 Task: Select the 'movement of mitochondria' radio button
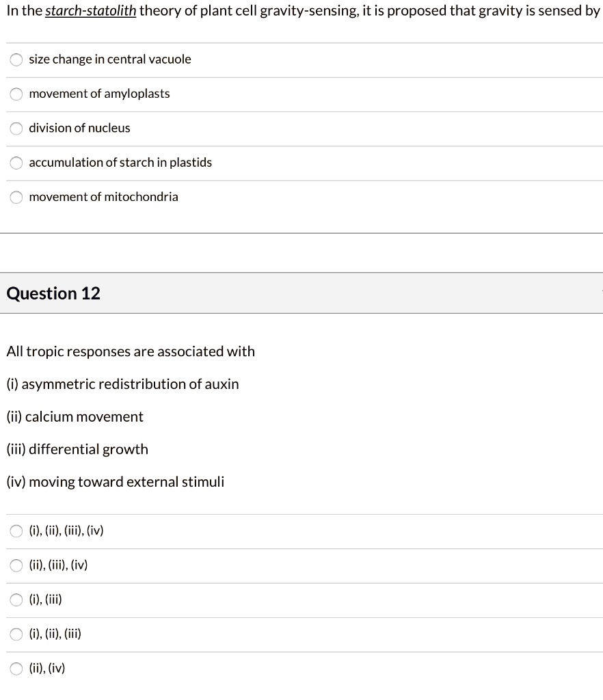16,197
